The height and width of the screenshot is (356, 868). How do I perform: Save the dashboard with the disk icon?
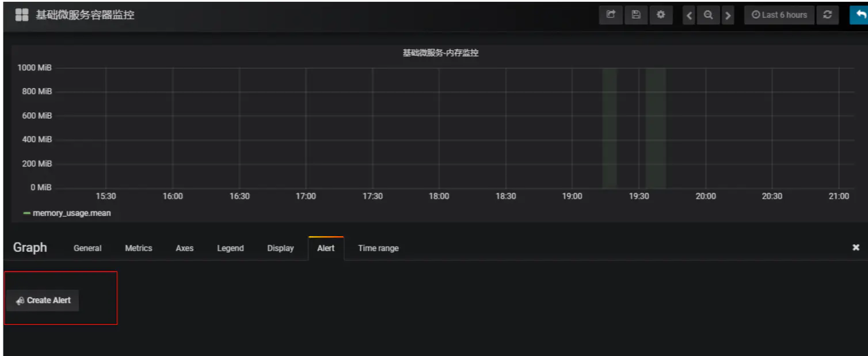pos(636,15)
